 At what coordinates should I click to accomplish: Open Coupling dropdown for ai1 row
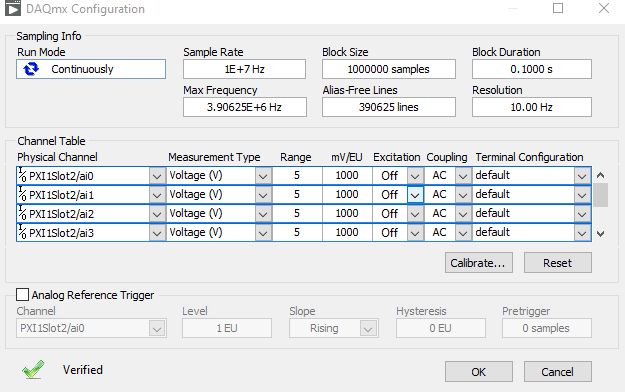click(x=463, y=195)
